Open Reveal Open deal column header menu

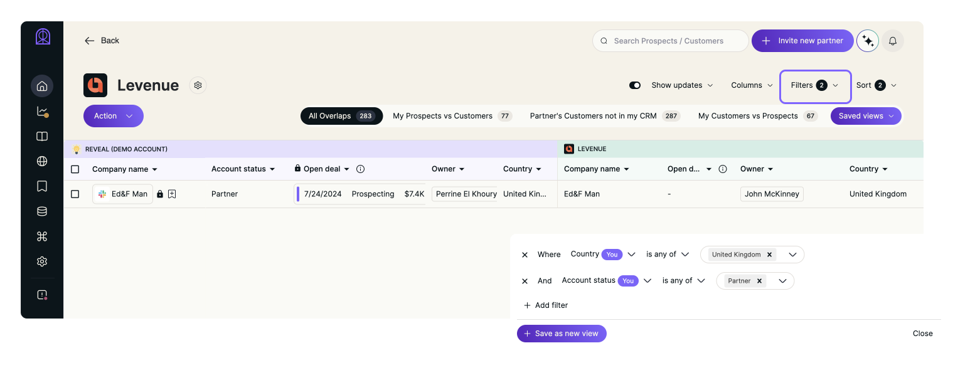click(x=322, y=169)
